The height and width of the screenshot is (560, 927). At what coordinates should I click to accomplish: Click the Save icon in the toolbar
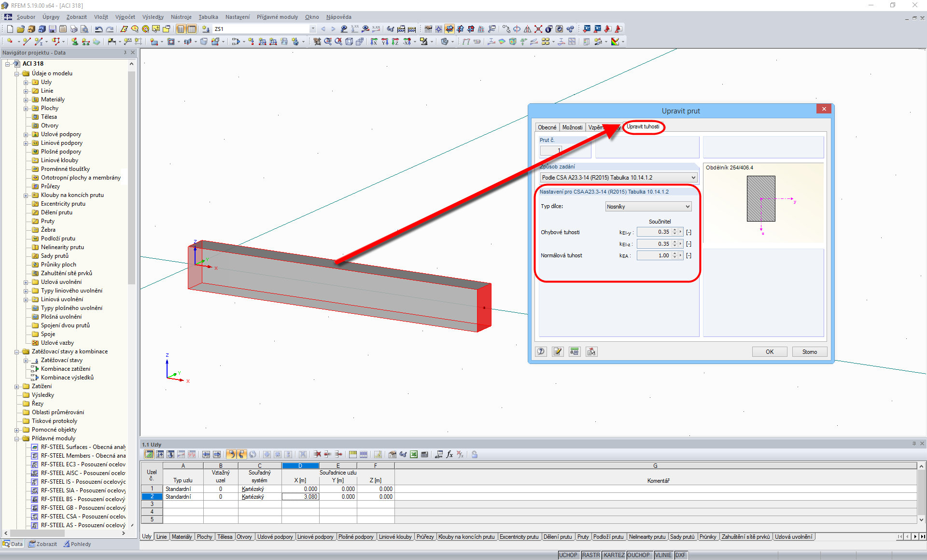[x=52, y=29]
